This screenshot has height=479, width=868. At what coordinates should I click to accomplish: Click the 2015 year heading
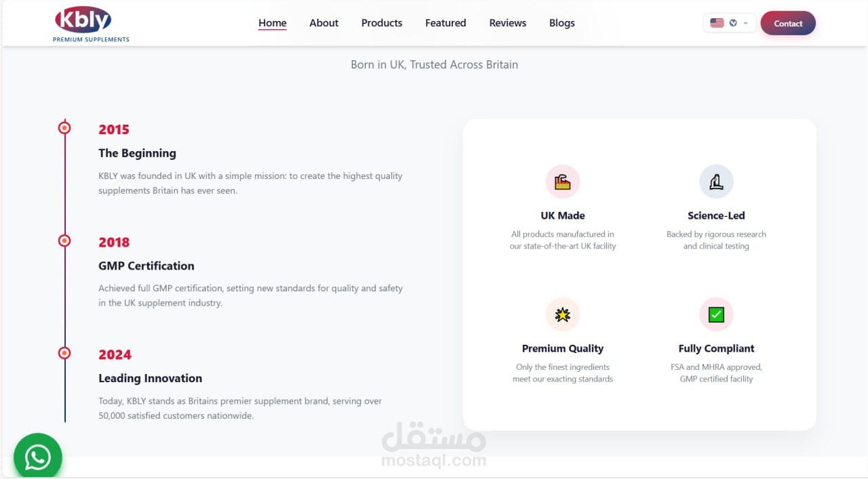pyautogui.click(x=114, y=129)
